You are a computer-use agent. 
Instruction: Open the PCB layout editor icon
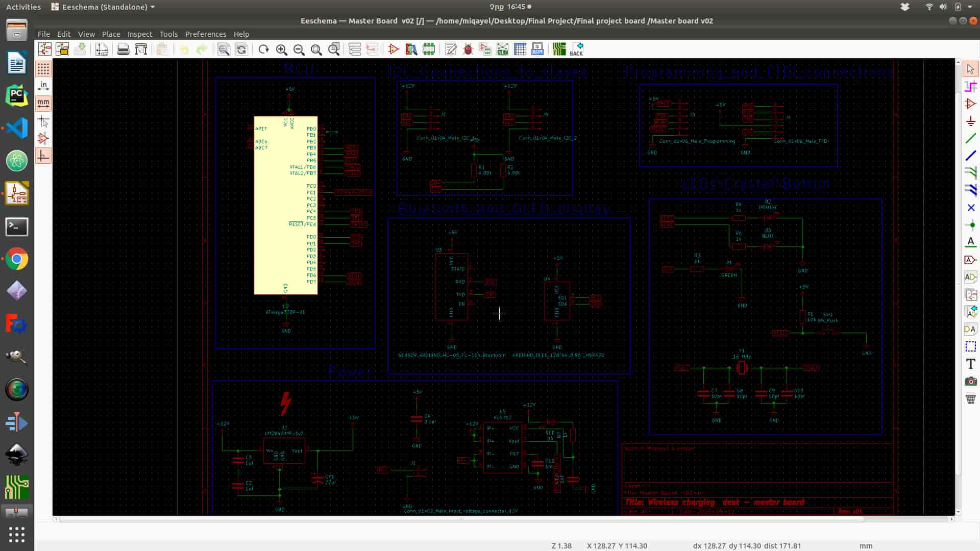559,49
